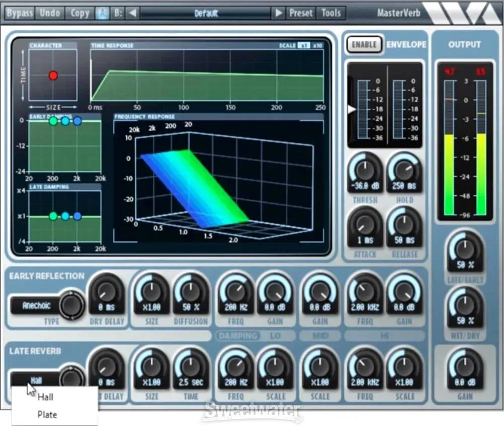Viewport: 504px width, 426px height.
Task: Select the A preset slot toggle
Action: pos(103,13)
